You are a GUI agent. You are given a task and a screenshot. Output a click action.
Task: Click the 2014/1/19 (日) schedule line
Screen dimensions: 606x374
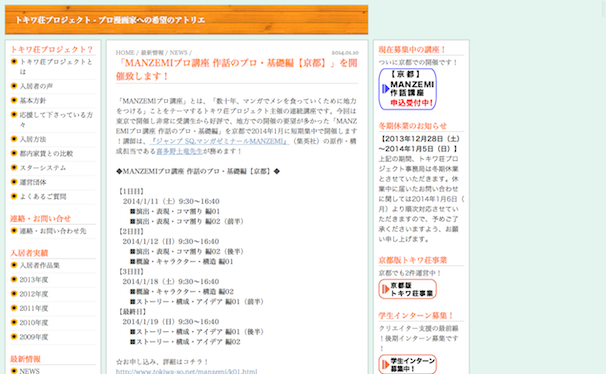coord(171,321)
